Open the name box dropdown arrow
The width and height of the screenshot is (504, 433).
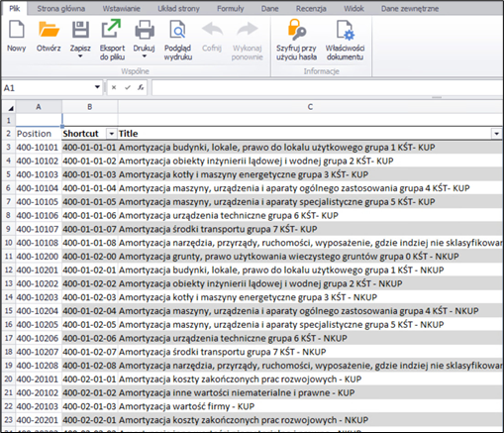pyautogui.click(x=97, y=87)
